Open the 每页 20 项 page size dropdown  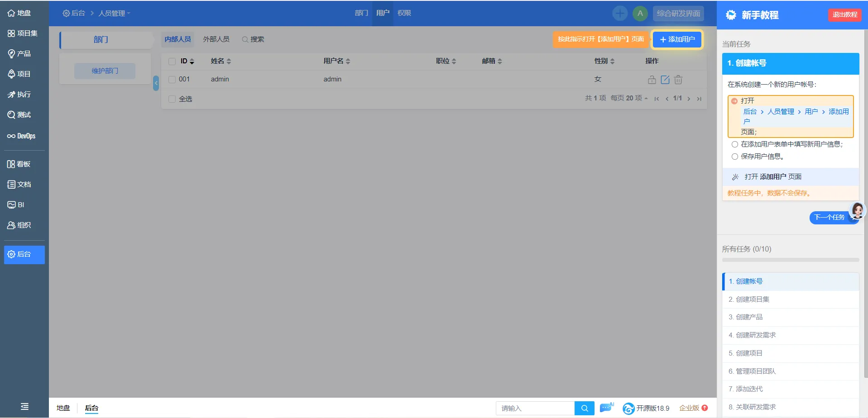click(x=629, y=98)
